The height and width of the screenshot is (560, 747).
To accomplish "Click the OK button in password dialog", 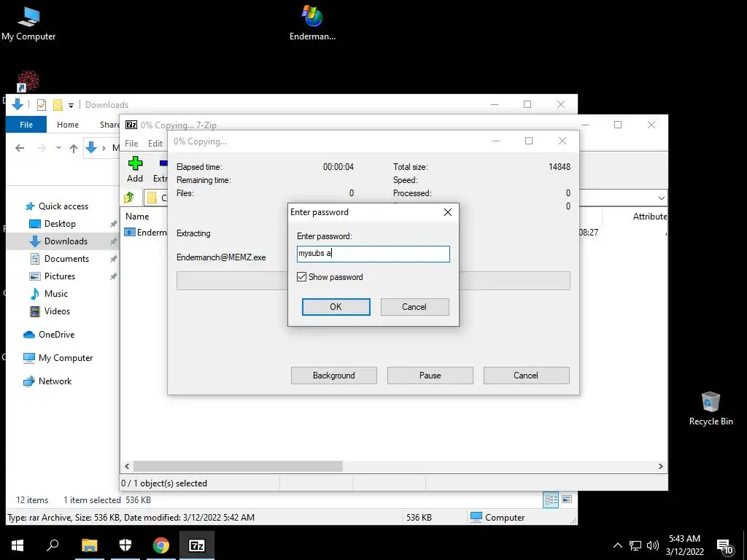I will tap(336, 307).
